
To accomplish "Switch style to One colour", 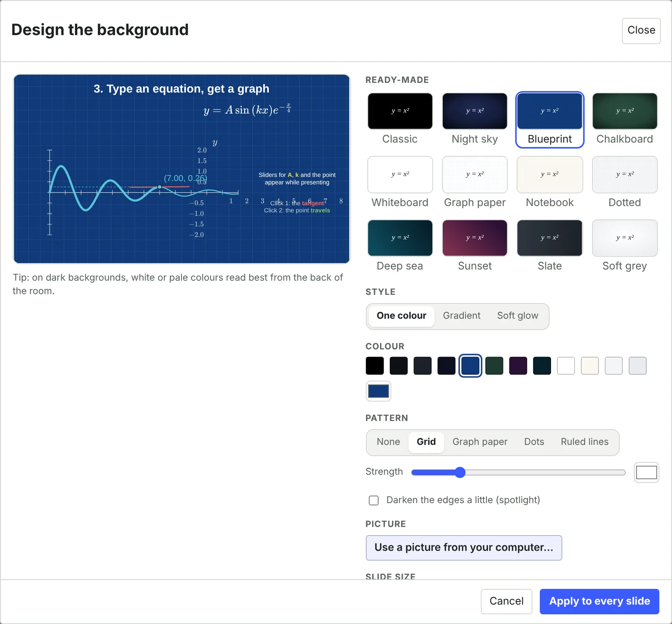I will [402, 316].
